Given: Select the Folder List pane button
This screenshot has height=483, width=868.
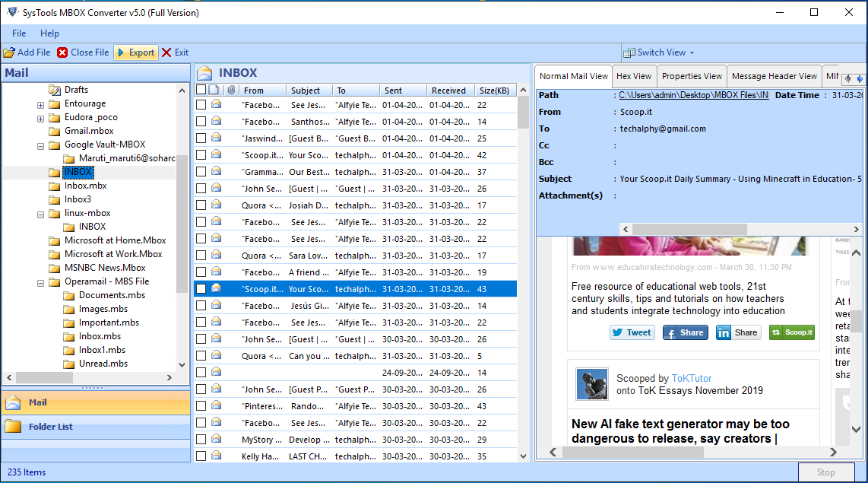Looking at the screenshot, I should [x=96, y=427].
